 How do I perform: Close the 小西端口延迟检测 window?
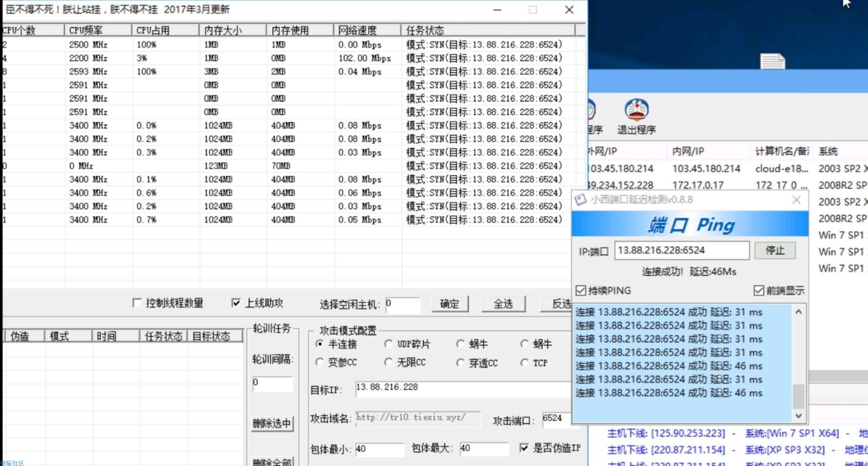[x=796, y=200]
